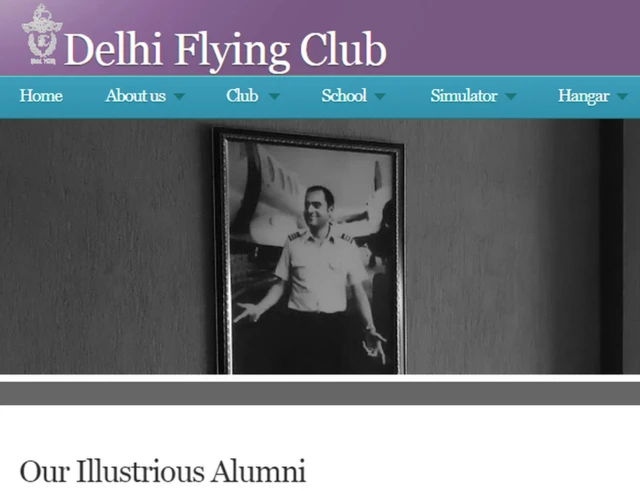Viewport: 640px width, 491px height.
Task: Click the gray bar beneath the hero image
Action: [320, 393]
